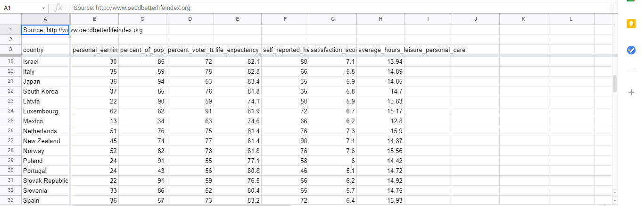644x206 pixels.
Task: Click the 'life_expectancy_' header cell
Action: coord(238,50)
